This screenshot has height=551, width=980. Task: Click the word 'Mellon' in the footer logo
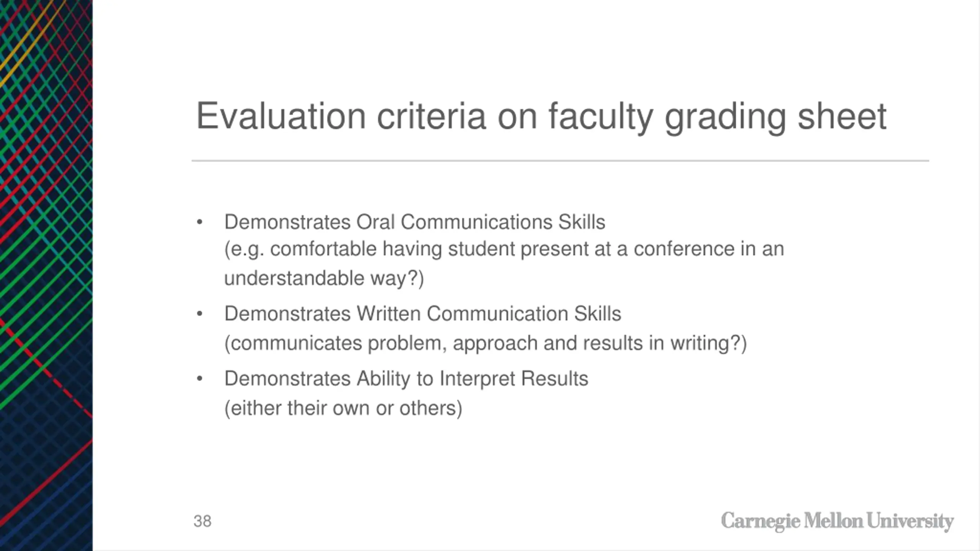pos(833,521)
